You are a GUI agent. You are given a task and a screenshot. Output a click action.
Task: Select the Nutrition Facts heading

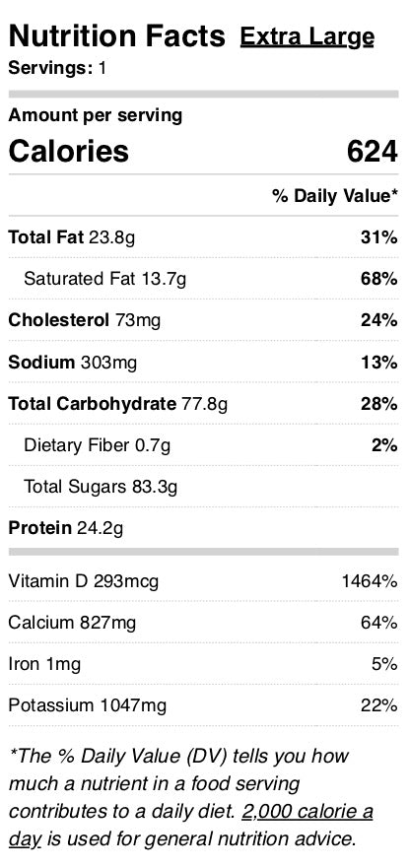click(x=117, y=36)
